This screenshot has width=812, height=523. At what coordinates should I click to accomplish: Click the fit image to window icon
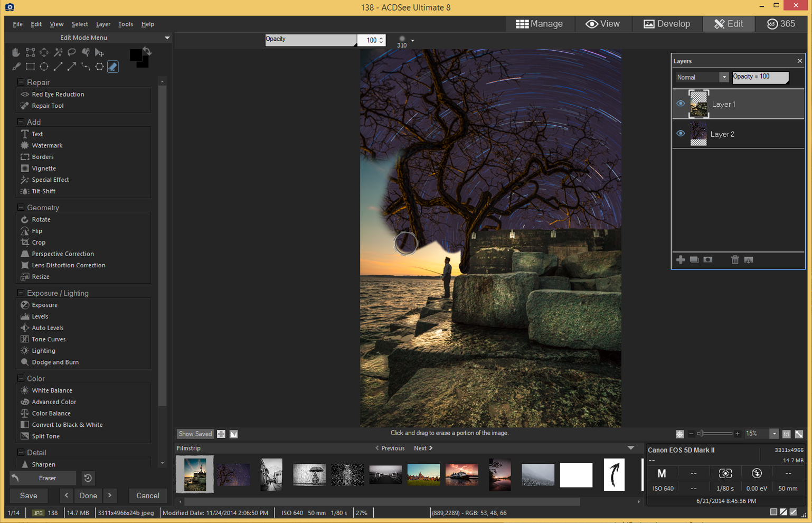799,434
